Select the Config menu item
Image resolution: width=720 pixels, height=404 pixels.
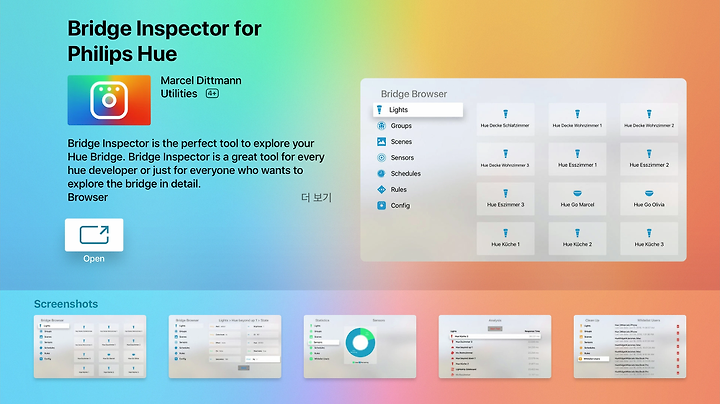(x=400, y=206)
